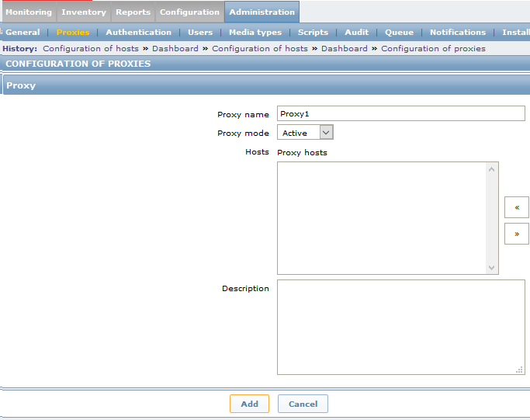
Task: Switch to the Reports tab
Action: point(133,12)
